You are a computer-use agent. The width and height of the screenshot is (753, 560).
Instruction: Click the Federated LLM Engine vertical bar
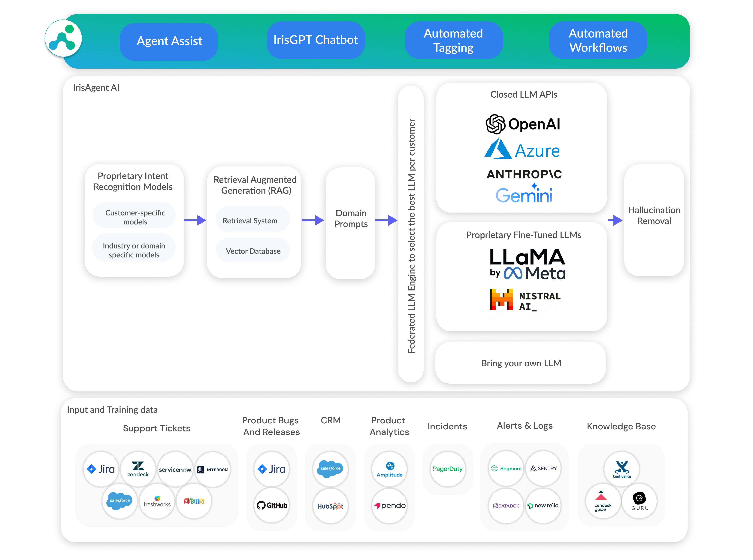click(x=411, y=234)
